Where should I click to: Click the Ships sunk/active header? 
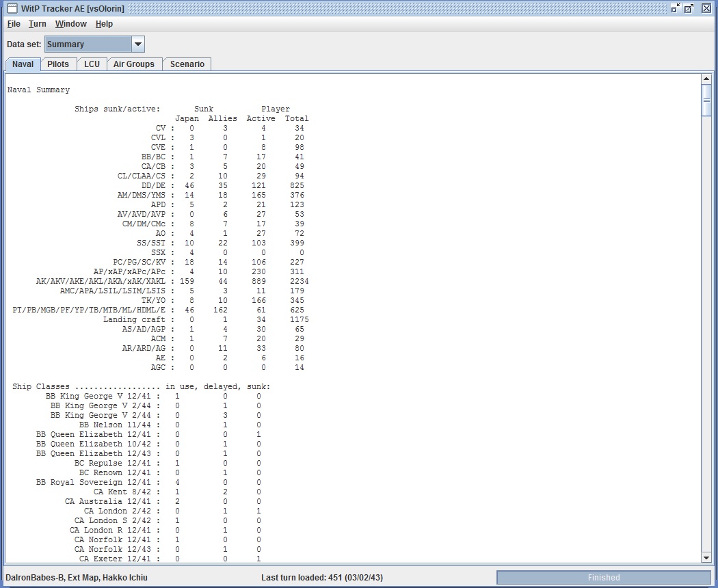point(118,109)
